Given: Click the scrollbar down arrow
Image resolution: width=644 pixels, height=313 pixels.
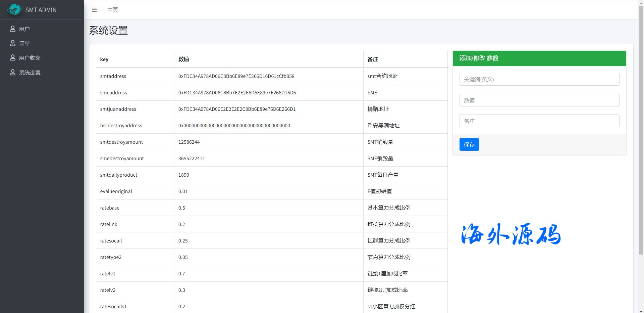Looking at the screenshot, I should (x=641, y=311).
